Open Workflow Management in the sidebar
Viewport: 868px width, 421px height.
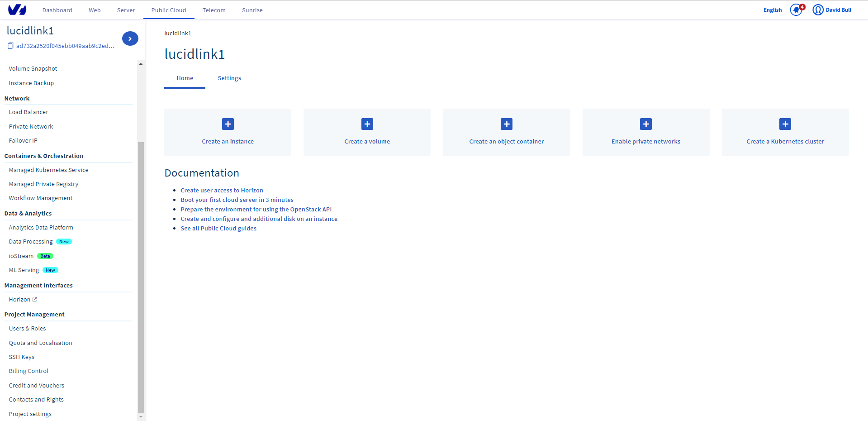pos(41,198)
